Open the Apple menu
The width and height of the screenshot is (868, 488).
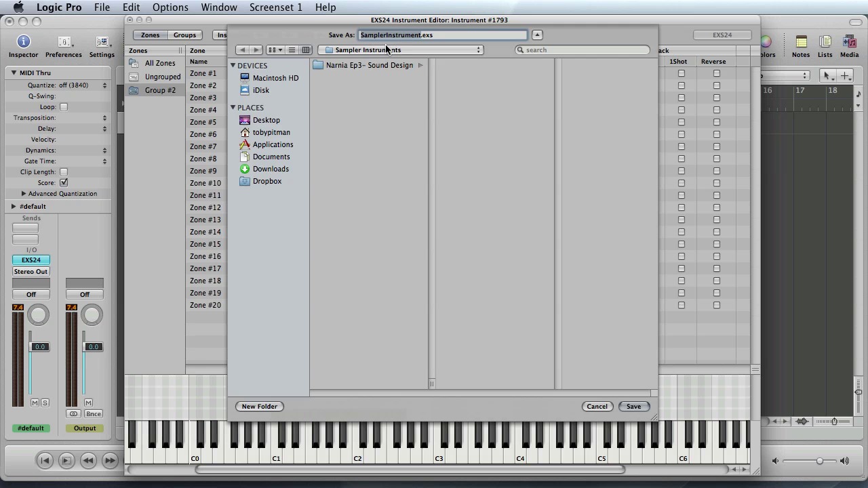tap(18, 7)
